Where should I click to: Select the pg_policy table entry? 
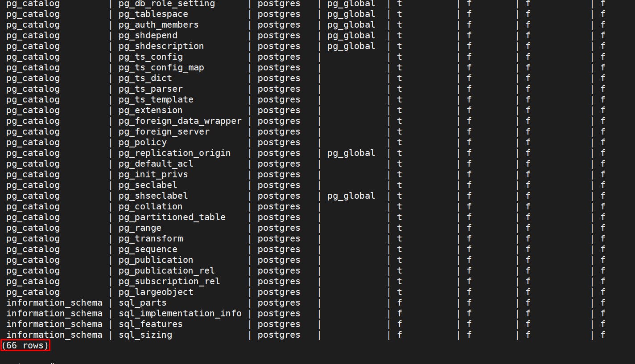(x=142, y=142)
